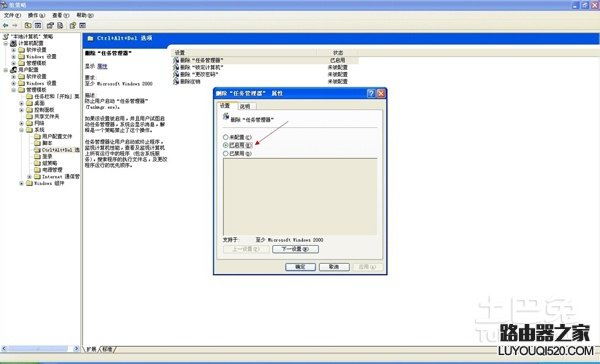Click the 已启用 status cell in list
Screen dimensions: 600x364
pos(338,60)
